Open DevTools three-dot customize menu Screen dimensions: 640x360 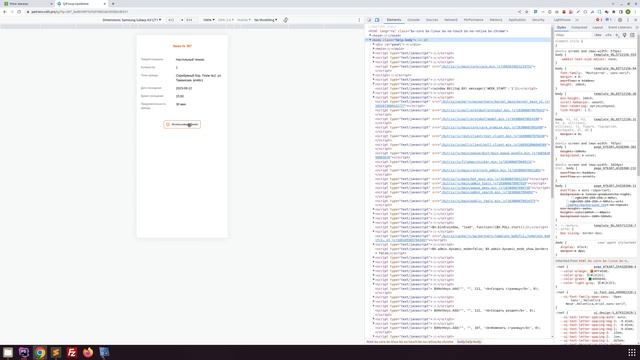click(628, 20)
